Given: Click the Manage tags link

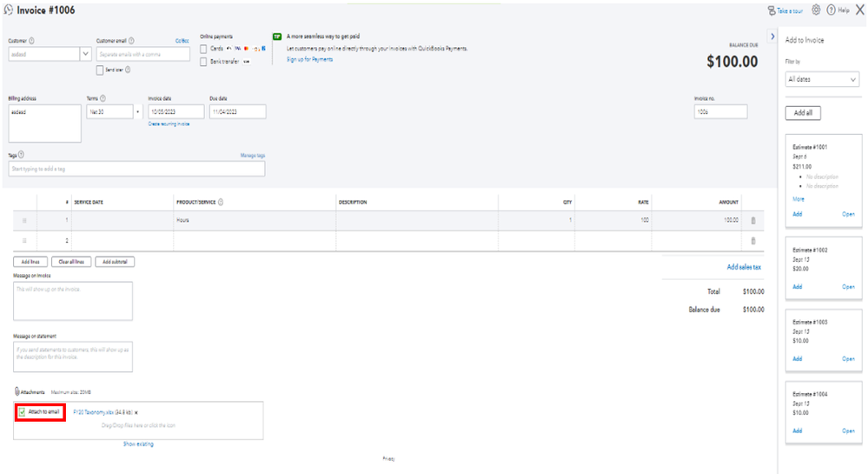Looking at the screenshot, I should tap(253, 155).
